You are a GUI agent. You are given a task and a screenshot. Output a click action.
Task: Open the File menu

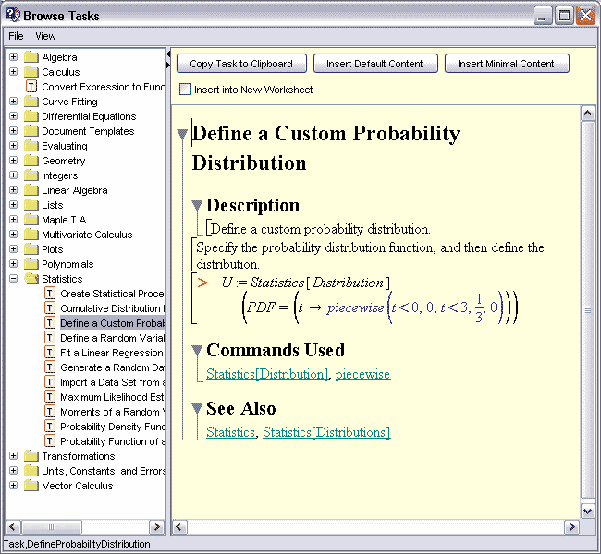(x=16, y=35)
